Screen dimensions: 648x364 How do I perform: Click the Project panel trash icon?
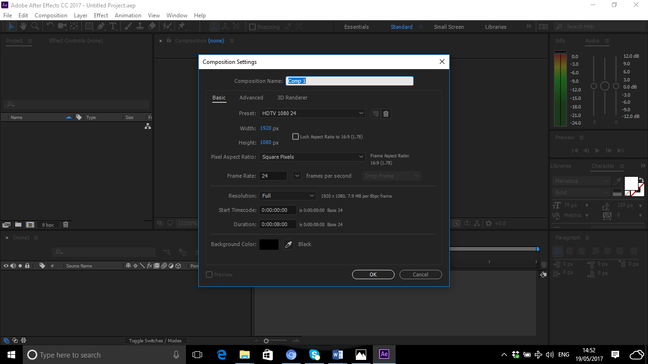click(x=65, y=225)
